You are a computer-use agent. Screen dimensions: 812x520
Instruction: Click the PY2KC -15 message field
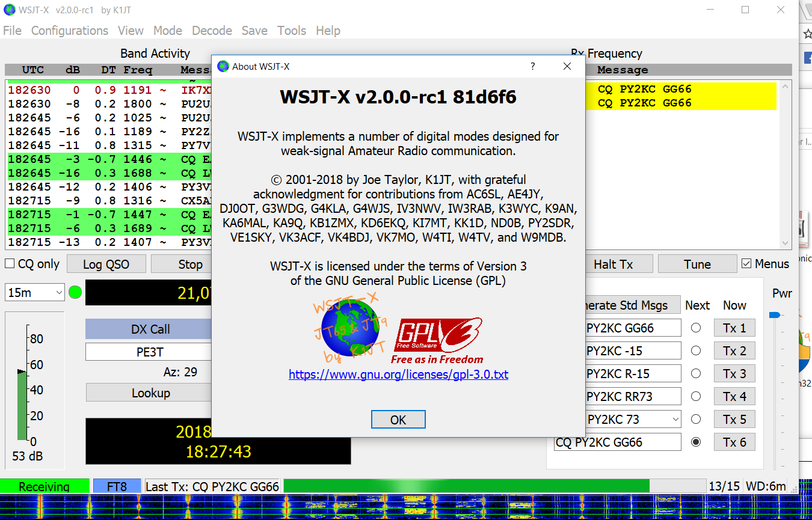pos(633,351)
